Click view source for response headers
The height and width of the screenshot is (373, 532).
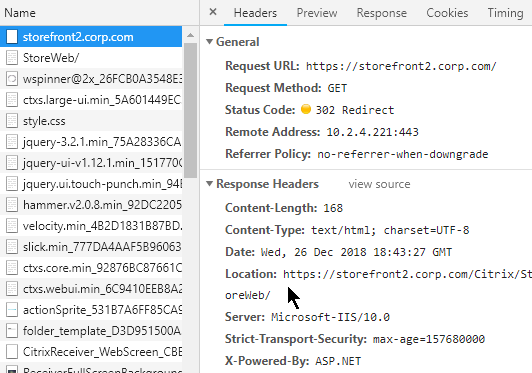[x=379, y=184]
